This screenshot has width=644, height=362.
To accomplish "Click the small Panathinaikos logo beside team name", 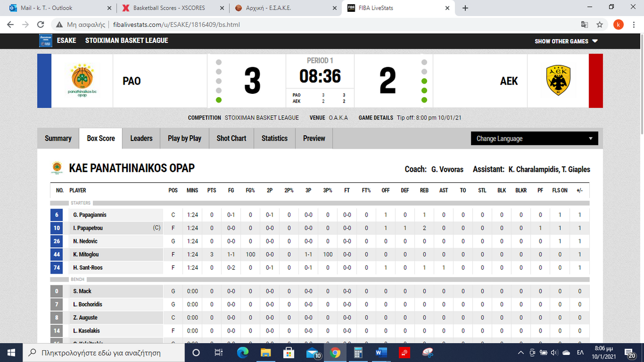I will [56, 168].
